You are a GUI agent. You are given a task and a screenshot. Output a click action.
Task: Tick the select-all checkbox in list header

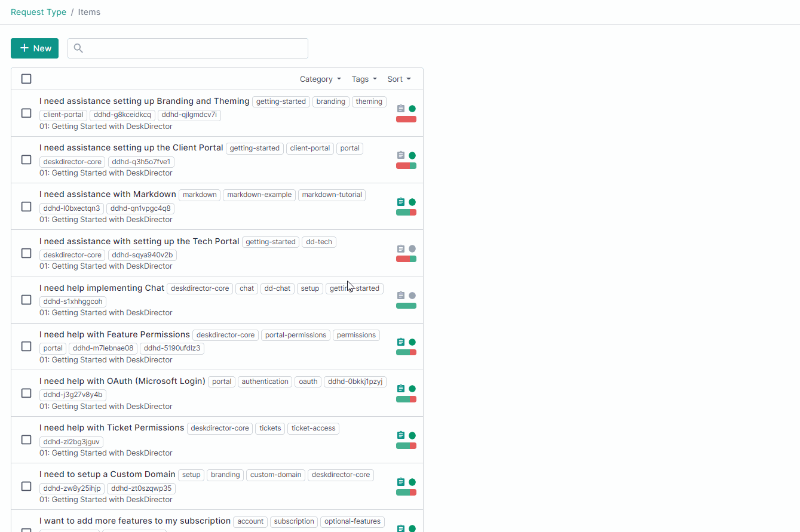coord(26,79)
